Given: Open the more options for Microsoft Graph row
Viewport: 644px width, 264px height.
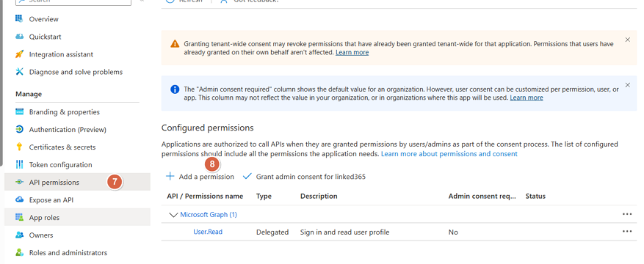Looking at the screenshot, I should pos(627,214).
